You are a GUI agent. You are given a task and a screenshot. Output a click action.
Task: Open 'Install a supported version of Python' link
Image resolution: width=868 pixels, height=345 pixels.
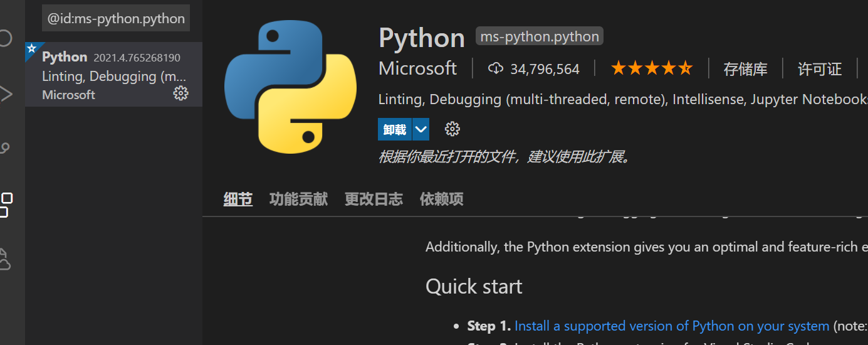click(672, 326)
